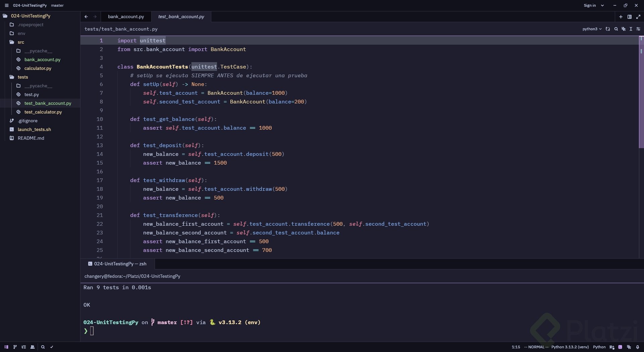
Task: Click the Python language selector in status bar
Action: (x=599, y=347)
